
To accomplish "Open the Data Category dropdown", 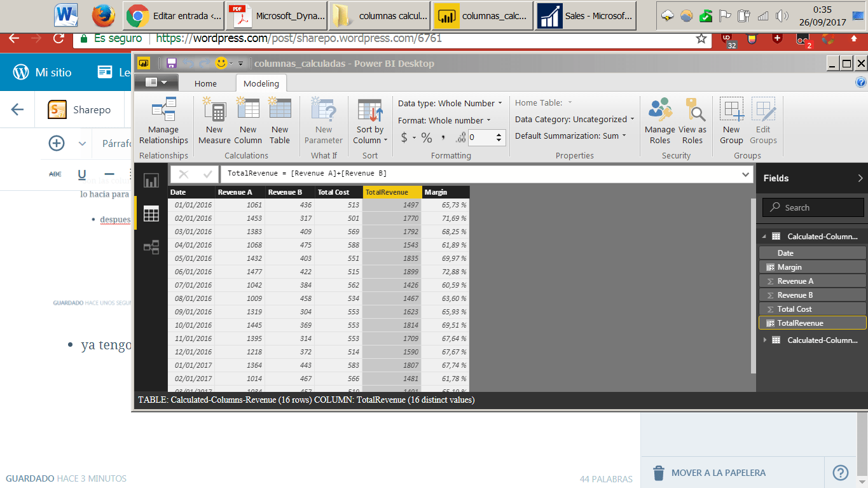I will coord(575,119).
